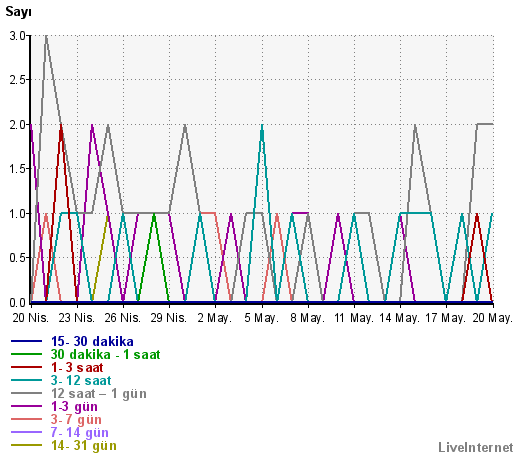Click the '30 dakika - 1 saat' legend label

tap(105, 355)
